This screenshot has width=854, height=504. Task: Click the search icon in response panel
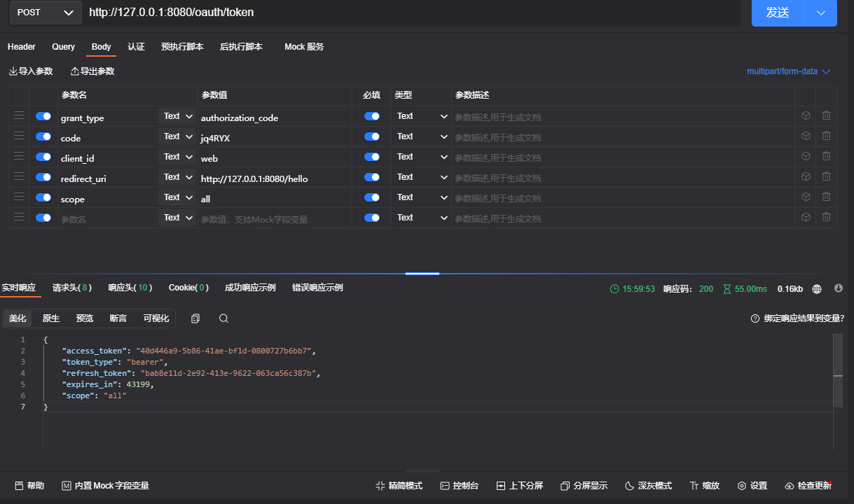(x=223, y=318)
